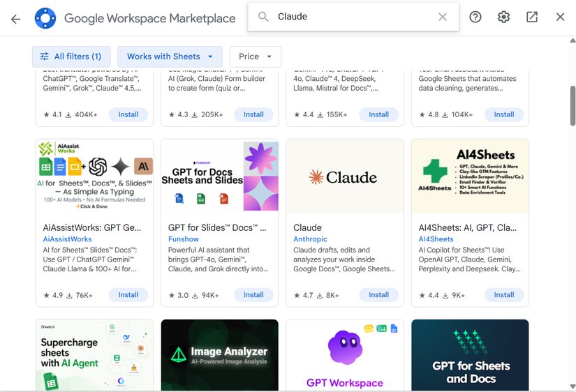Open the All filters (1) panel
This screenshot has height=392, width=576.
tap(71, 56)
